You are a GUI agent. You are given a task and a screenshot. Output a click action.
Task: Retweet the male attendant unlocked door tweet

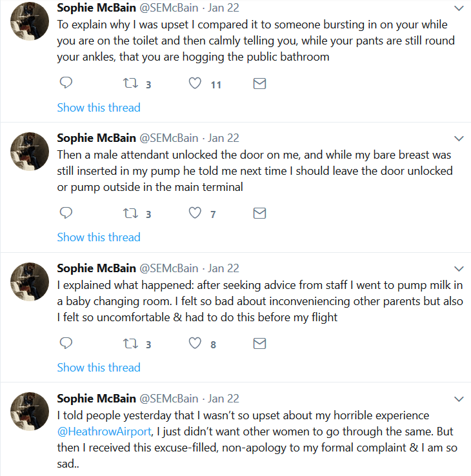point(130,213)
